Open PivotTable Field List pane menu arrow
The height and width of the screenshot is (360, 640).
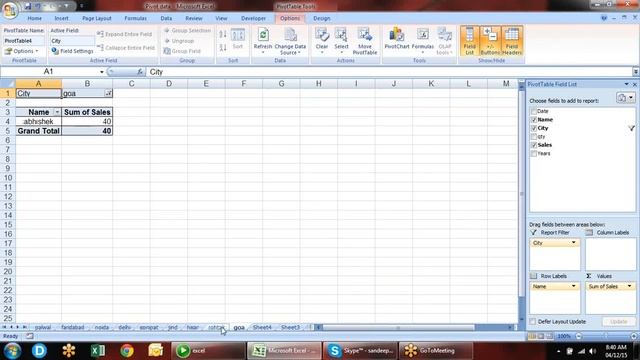(x=627, y=84)
